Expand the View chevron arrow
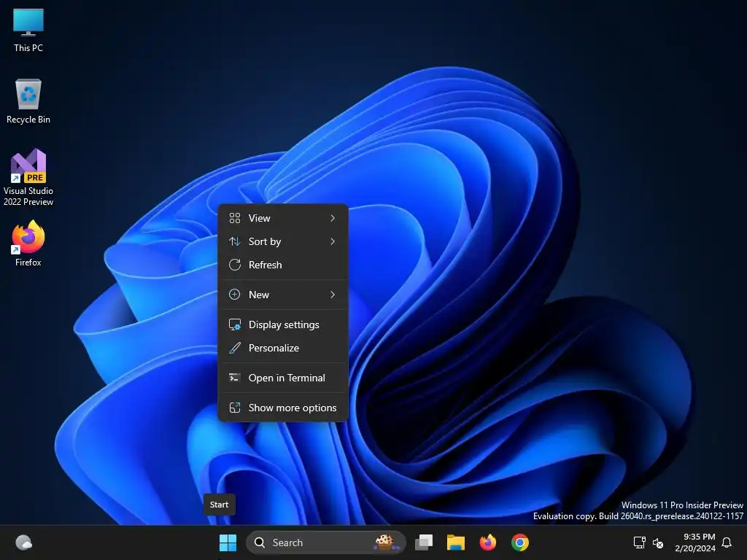 click(333, 218)
